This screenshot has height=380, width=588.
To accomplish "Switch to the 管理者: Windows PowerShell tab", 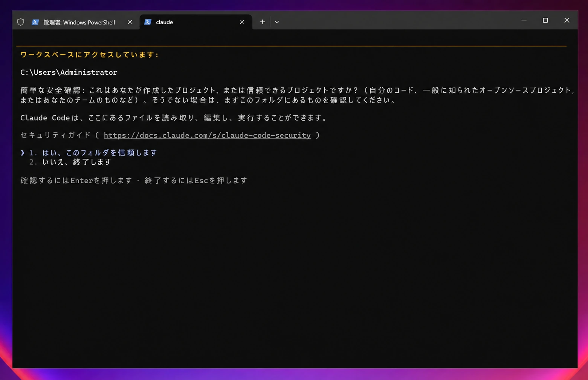I will pos(76,22).
